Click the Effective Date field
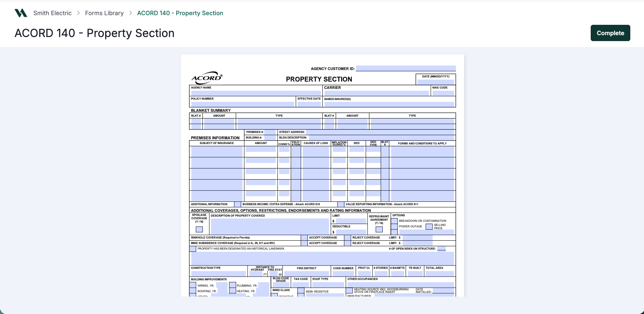Viewport: 644px width, 314px height. click(x=309, y=104)
